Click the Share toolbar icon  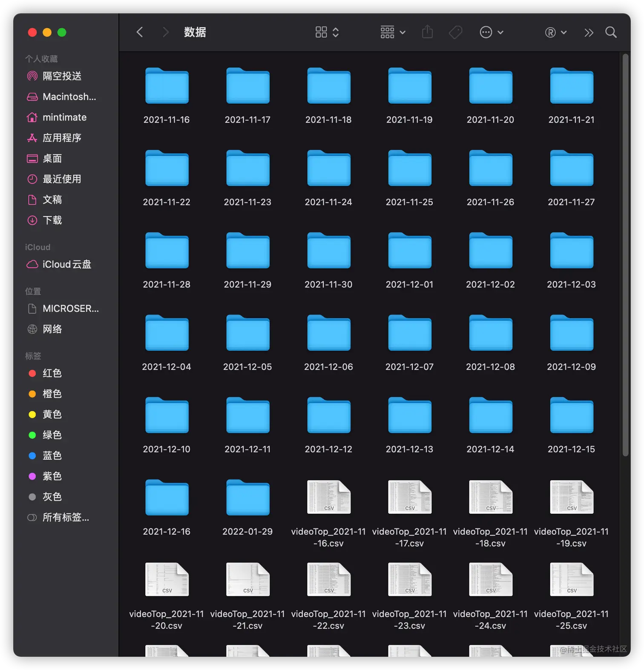tap(427, 32)
